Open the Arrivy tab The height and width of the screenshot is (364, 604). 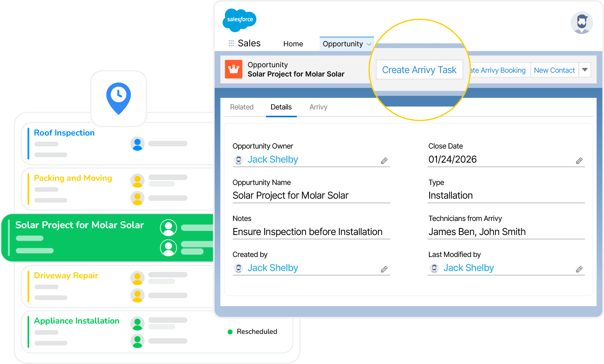click(318, 107)
